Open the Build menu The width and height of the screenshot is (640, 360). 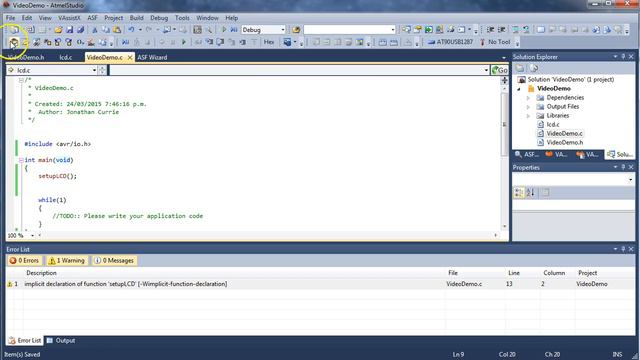(x=136, y=18)
